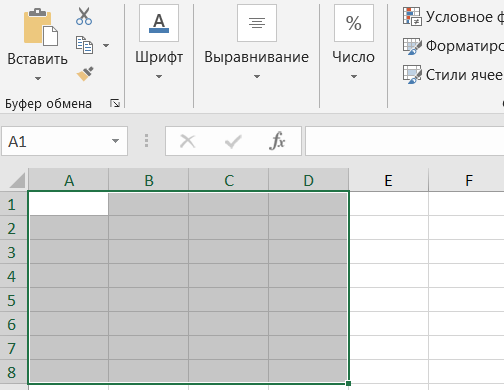Select the Format Painter brush icon
This screenshot has height=390, width=504.
[85, 74]
